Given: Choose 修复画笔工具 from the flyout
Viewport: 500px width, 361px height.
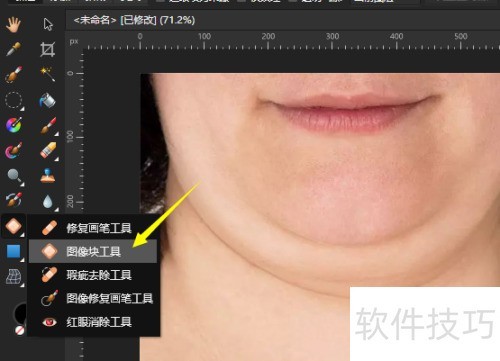Looking at the screenshot, I should tap(92, 228).
